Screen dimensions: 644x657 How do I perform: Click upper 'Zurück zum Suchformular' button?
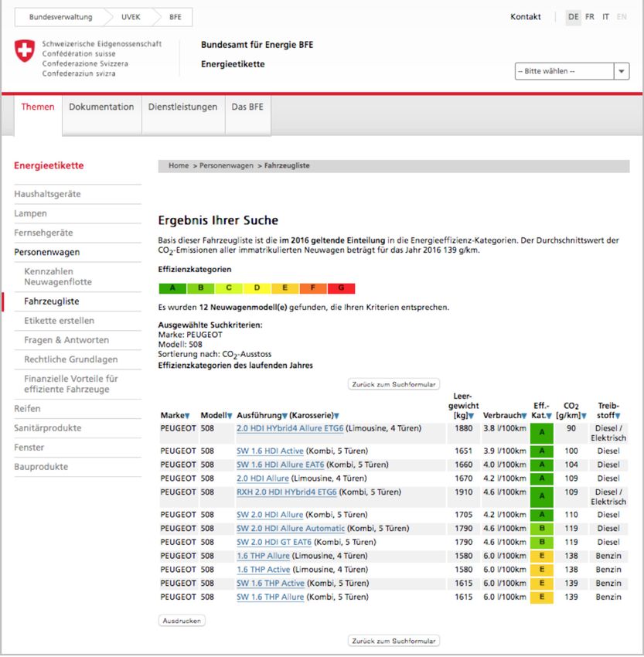click(394, 384)
